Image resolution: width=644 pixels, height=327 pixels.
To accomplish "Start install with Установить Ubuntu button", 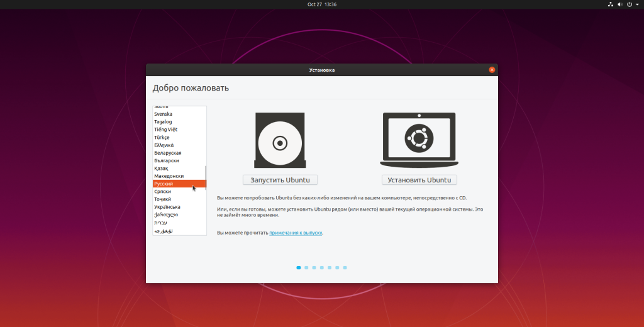I will [x=419, y=180].
